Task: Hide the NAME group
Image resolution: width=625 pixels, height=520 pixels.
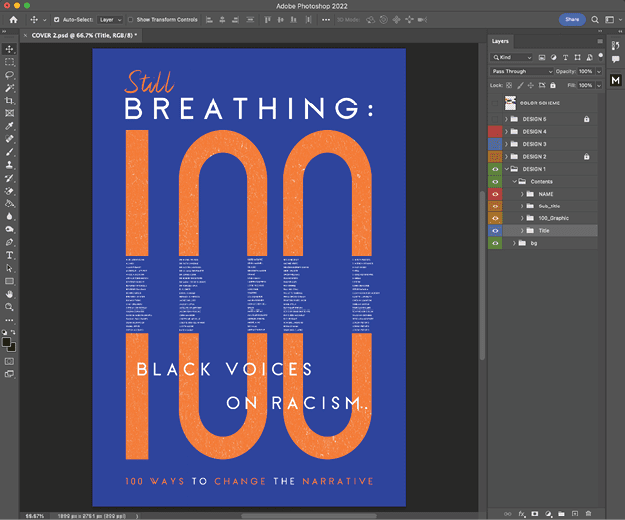Action: (495, 194)
